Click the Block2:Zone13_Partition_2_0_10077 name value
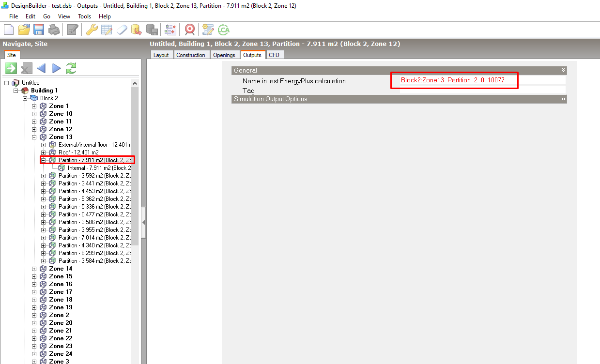The width and height of the screenshot is (600, 364). click(453, 80)
